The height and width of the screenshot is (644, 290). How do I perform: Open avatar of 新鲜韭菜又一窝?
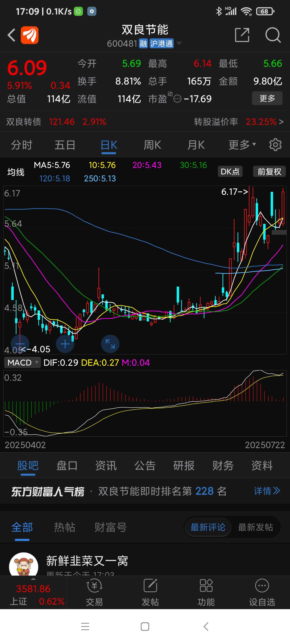[x=24, y=564]
